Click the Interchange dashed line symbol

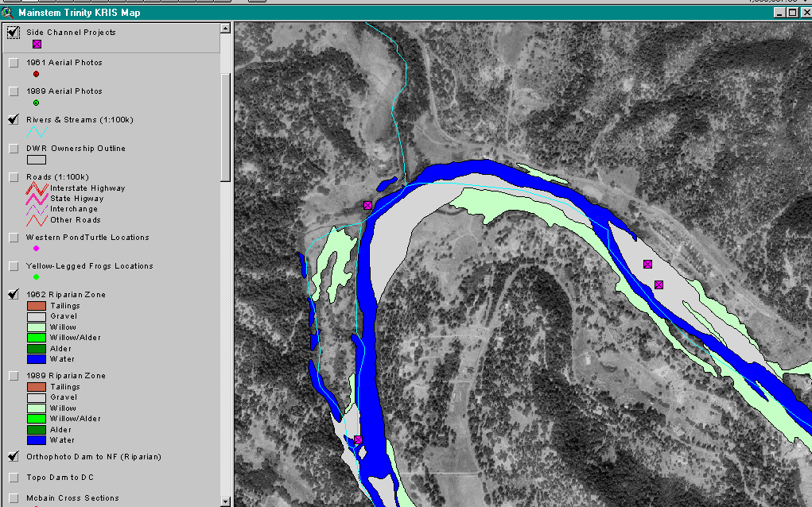point(37,210)
